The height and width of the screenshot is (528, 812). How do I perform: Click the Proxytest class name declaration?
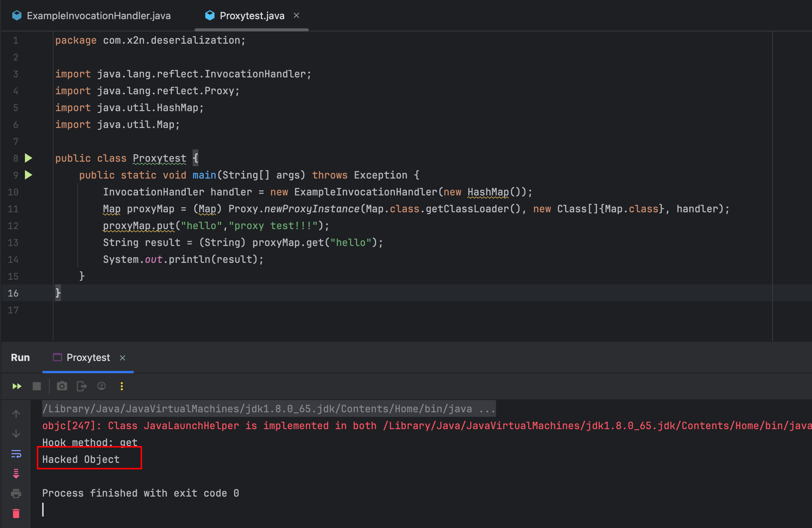coord(159,158)
